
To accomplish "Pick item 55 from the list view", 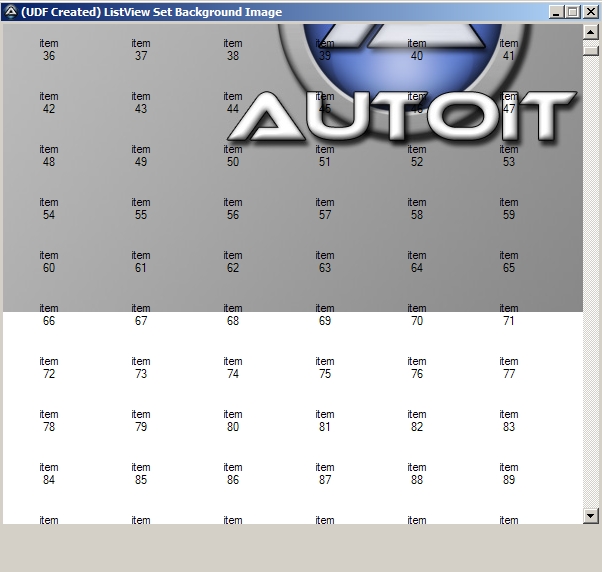I will [x=141, y=209].
